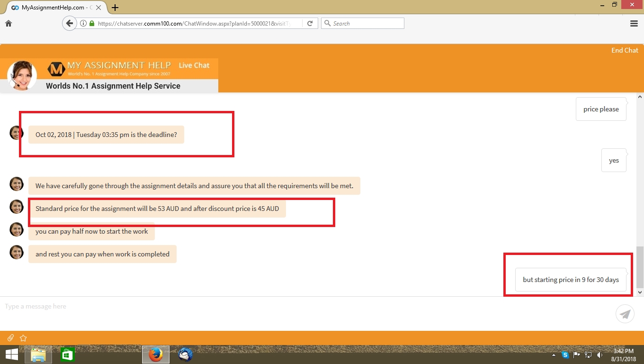This screenshot has width=644, height=364.
Task: Switch to Firefox on the taskbar
Action: tap(156, 355)
